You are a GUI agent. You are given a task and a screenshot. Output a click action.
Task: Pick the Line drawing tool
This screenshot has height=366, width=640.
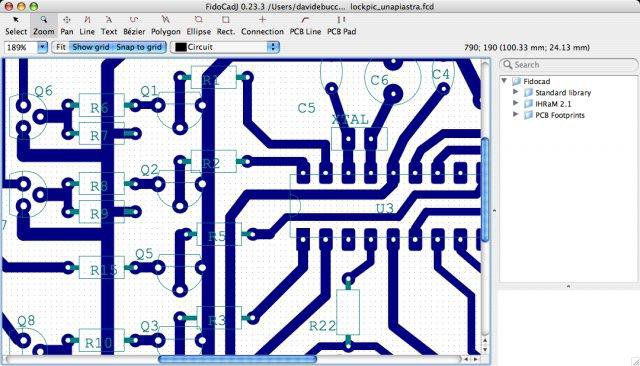coord(87,25)
